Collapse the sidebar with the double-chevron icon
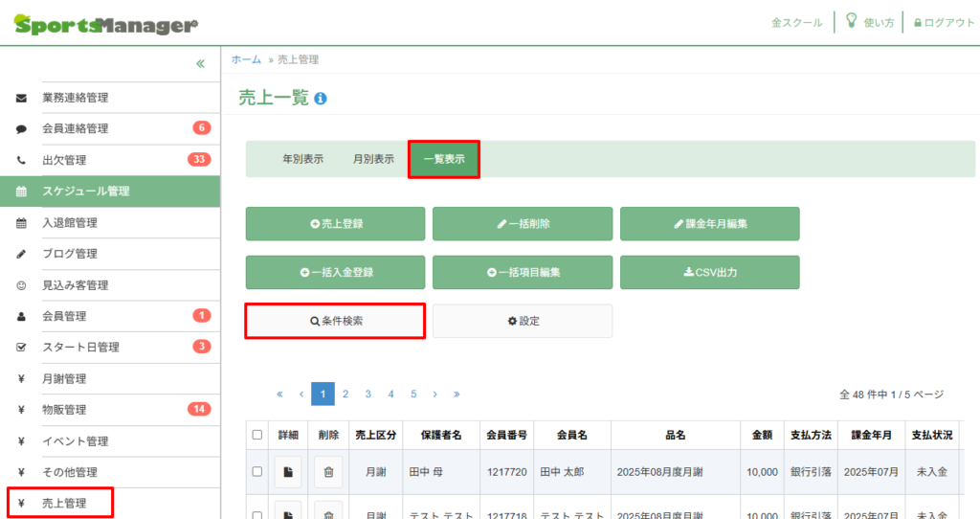Viewport: 980px width, 519px height. pos(200,64)
